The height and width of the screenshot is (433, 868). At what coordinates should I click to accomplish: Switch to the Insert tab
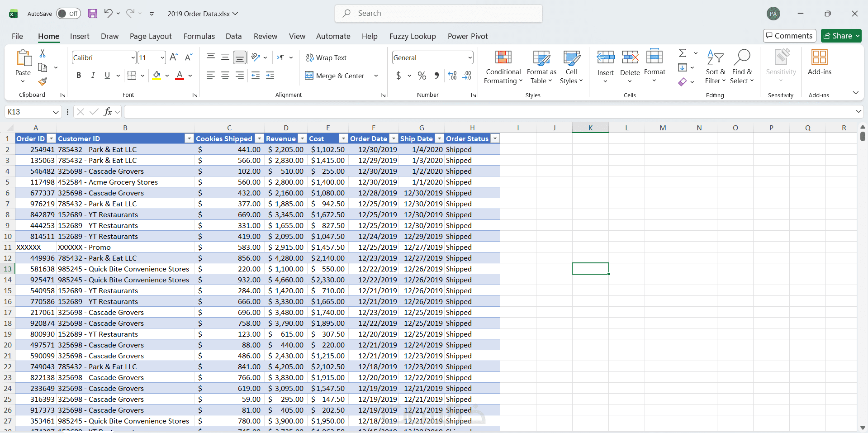80,36
